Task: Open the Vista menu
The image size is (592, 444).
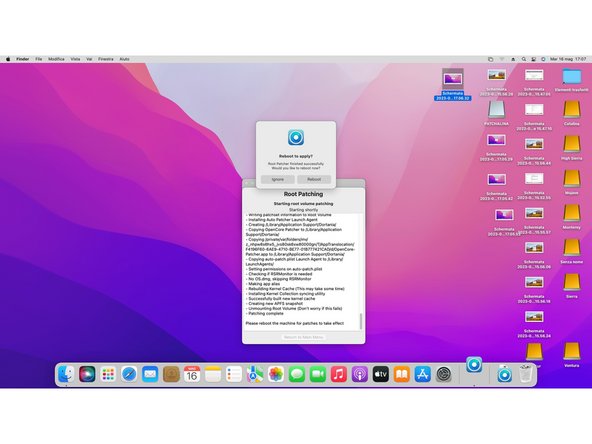Action: [x=75, y=59]
